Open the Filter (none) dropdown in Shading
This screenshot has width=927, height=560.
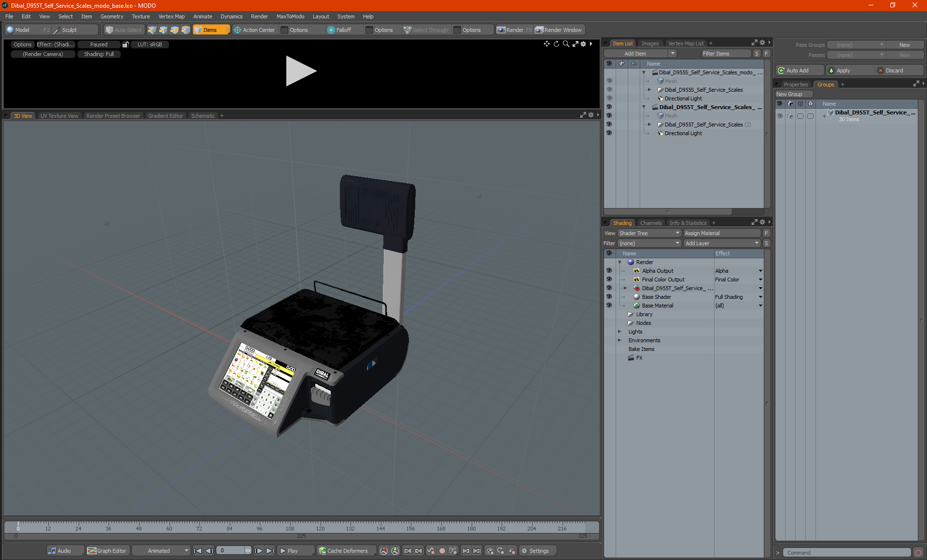coord(649,243)
